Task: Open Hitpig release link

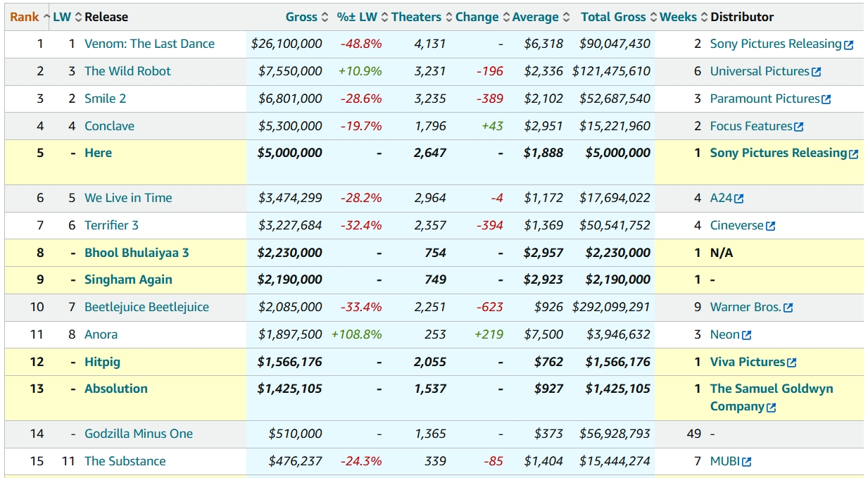Action: pos(102,362)
